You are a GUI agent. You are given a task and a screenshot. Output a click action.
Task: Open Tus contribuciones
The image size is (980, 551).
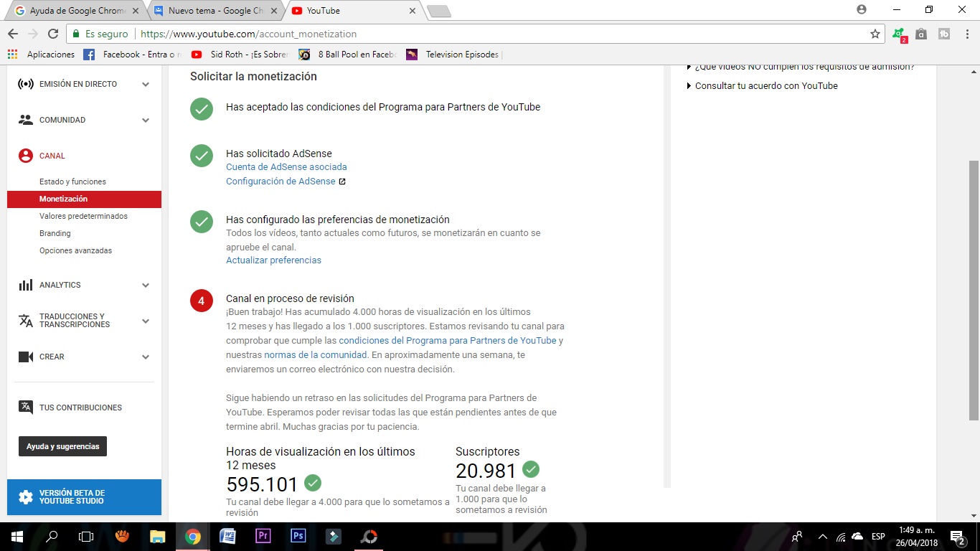(x=80, y=408)
